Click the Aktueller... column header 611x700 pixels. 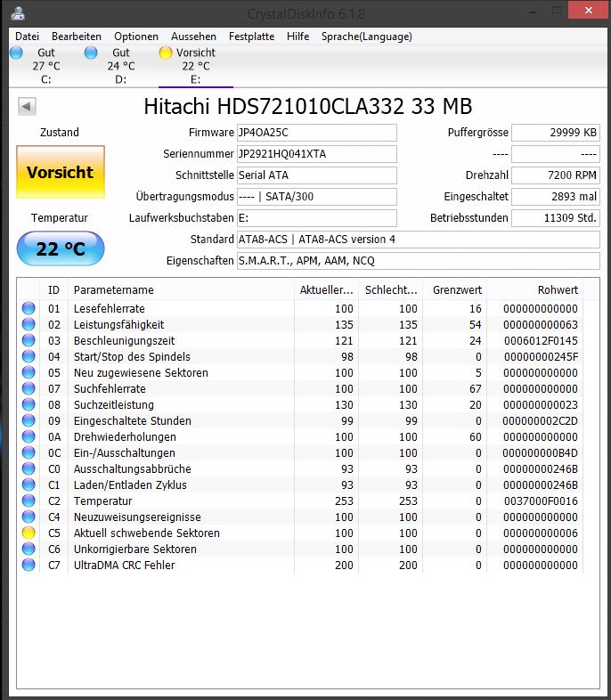coord(326,290)
